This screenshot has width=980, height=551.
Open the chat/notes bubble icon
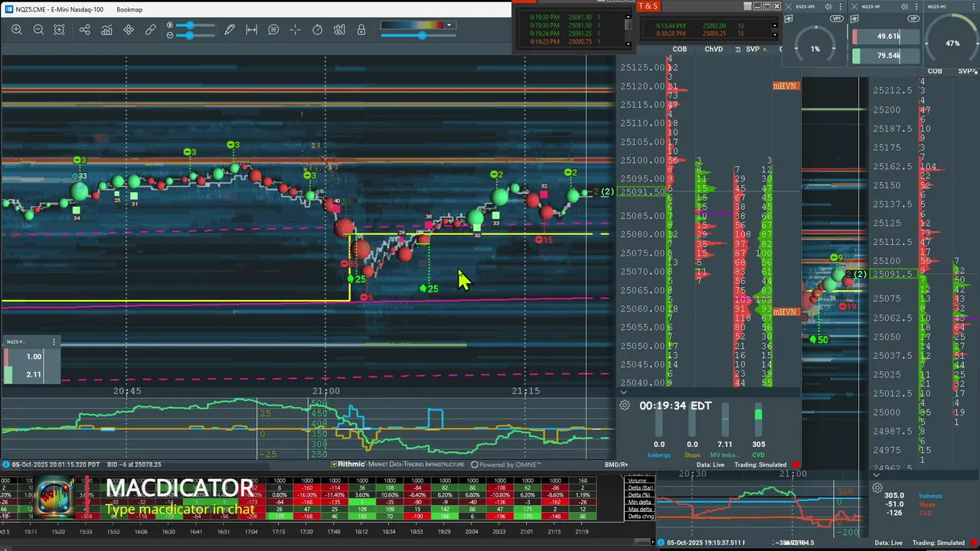[x=273, y=30]
